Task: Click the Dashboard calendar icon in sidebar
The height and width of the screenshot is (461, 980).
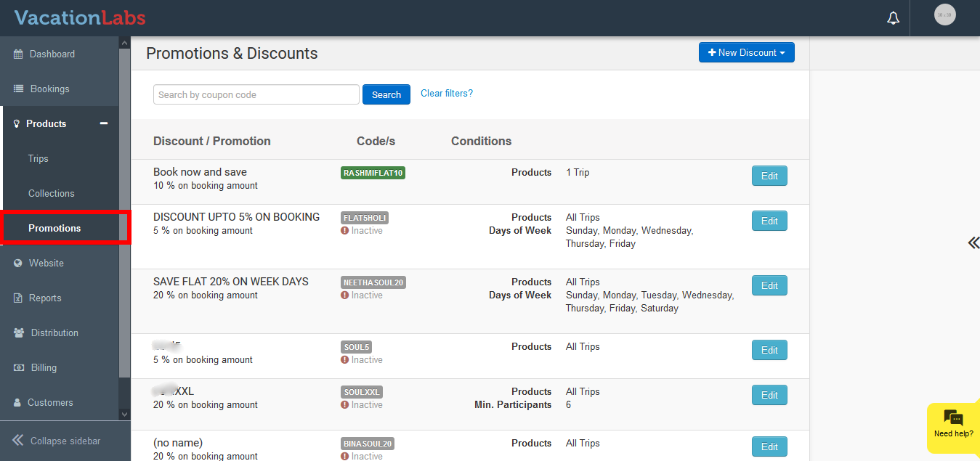Action: [18, 54]
